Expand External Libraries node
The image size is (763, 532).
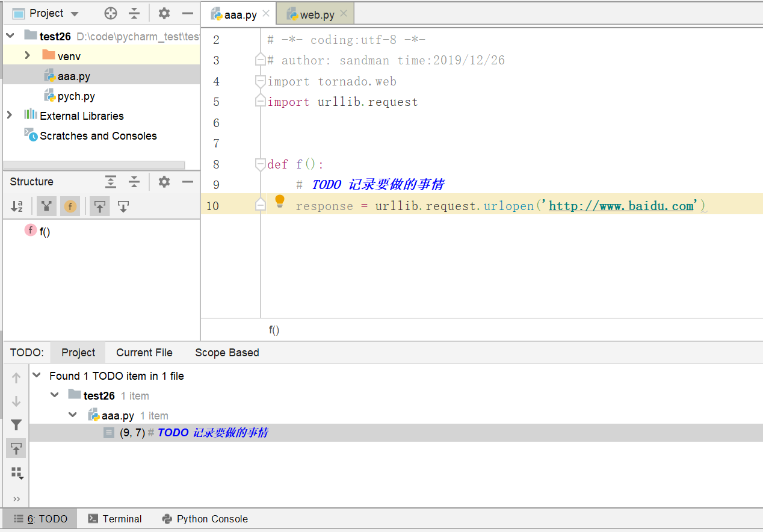coord(10,115)
